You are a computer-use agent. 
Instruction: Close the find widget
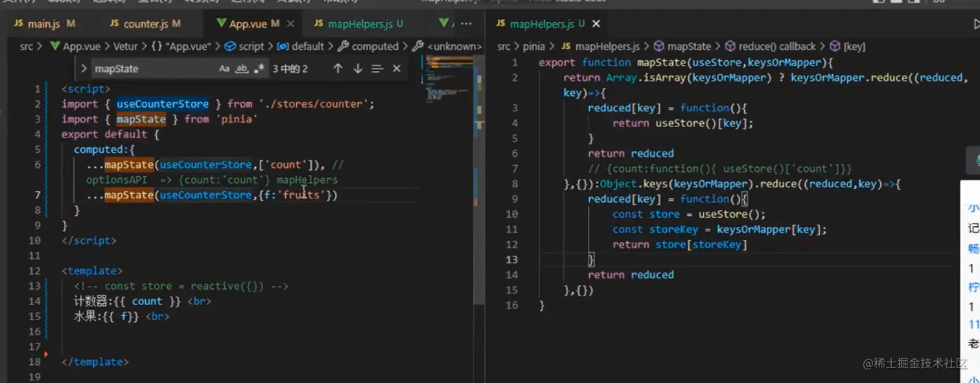tap(397, 69)
